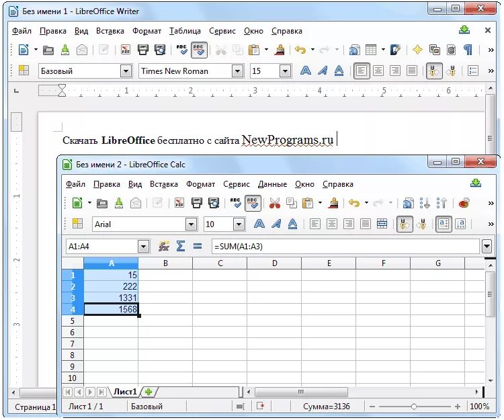The image size is (504, 420).
Task: Export as PDF in Calc toolbar
Action: pyautogui.click(x=179, y=203)
